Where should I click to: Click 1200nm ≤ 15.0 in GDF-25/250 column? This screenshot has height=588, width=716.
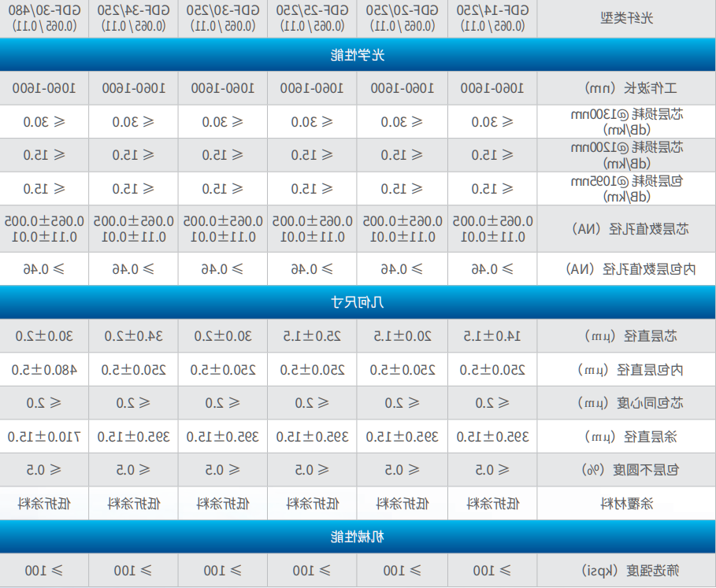click(x=313, y=155)
